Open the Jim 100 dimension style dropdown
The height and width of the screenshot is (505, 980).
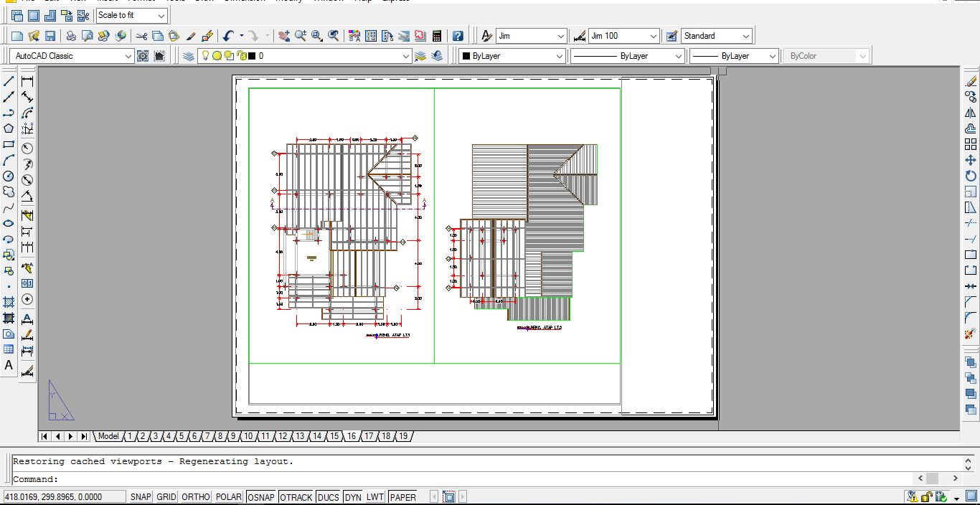pos(653,36)
